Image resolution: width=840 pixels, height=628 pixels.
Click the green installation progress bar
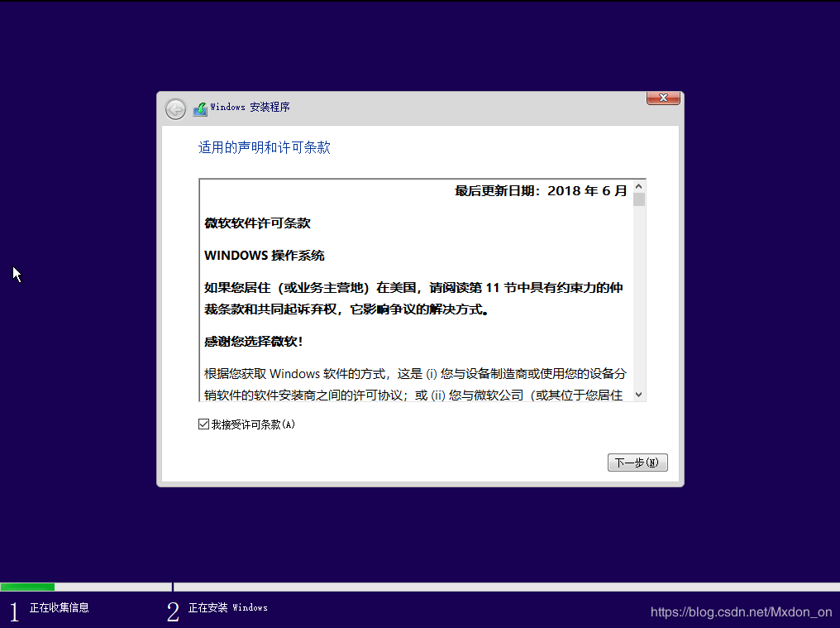coord(26,587)
